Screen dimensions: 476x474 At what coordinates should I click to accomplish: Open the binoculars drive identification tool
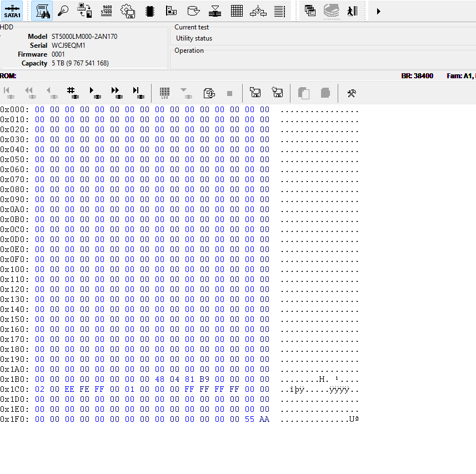[x=43, y=11]
